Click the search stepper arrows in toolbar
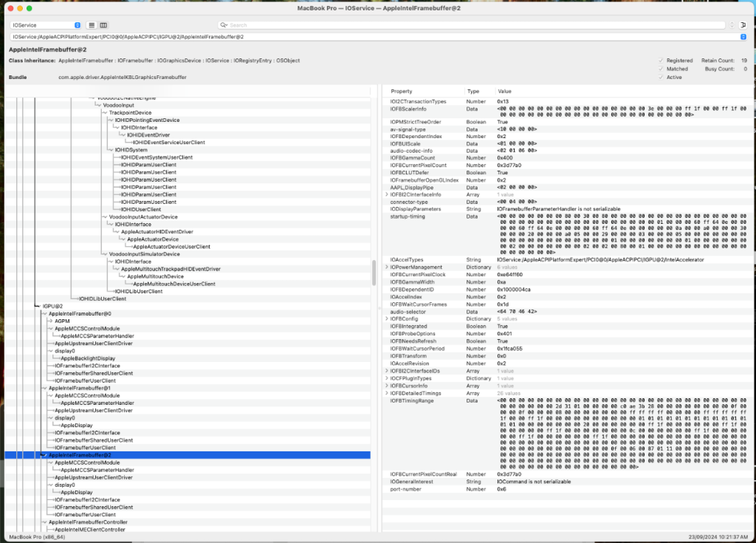The width and height of the screenshot is (756, 543). click(x=732, y=25)
